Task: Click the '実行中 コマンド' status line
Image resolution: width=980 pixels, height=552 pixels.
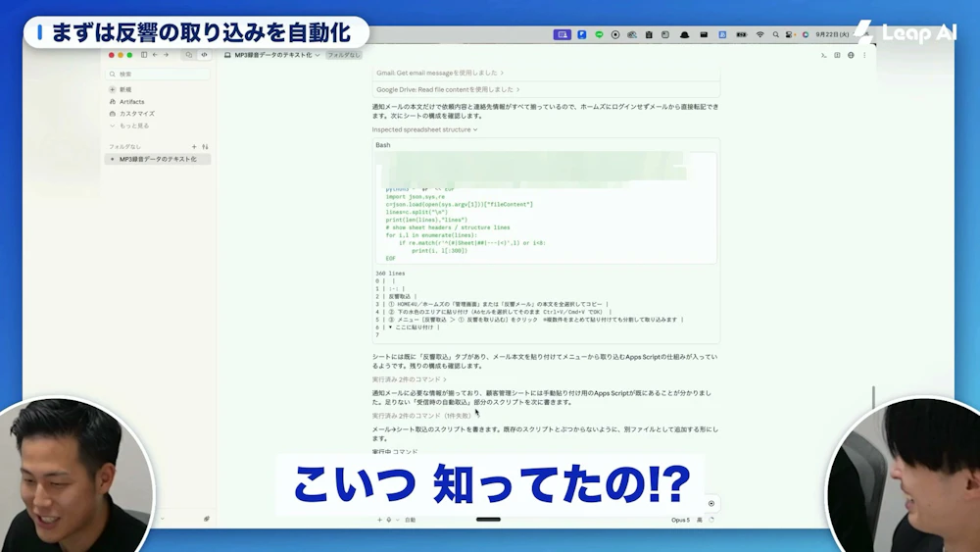Action: click(395, 451)
